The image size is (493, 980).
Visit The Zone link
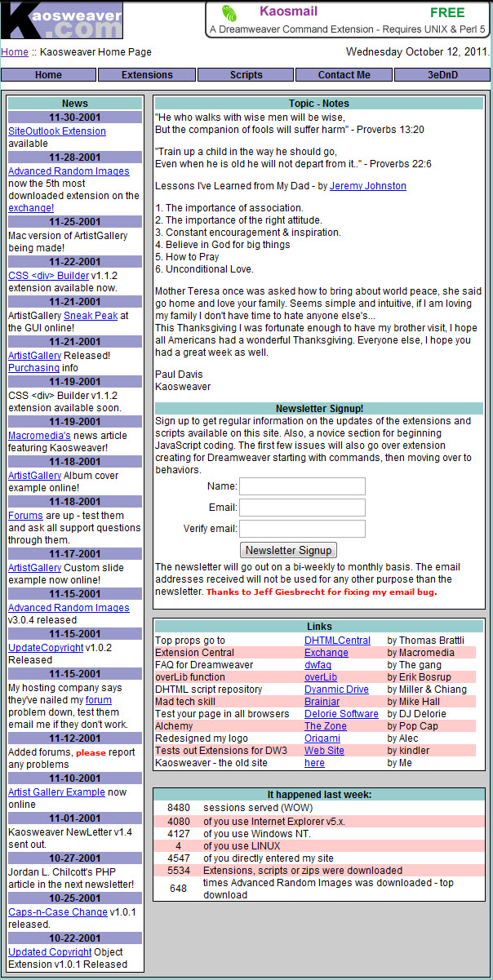point(326,726)
